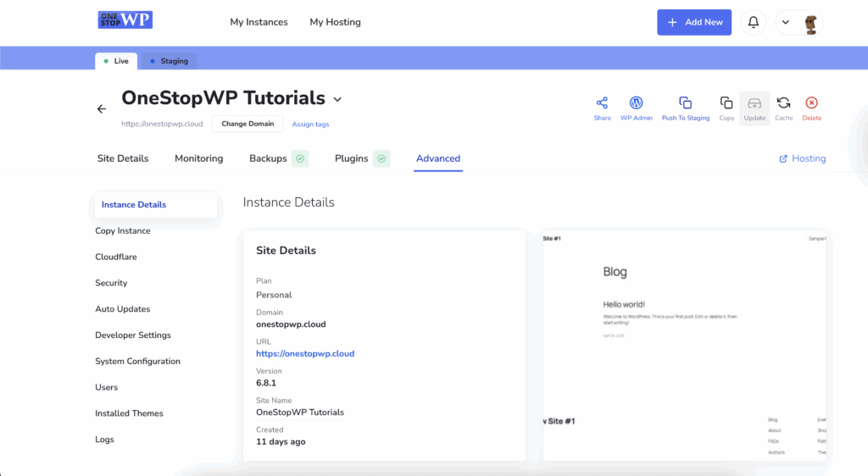Open the Plugins tab
This screenshot has width=868, height=476.
[352, 158]
